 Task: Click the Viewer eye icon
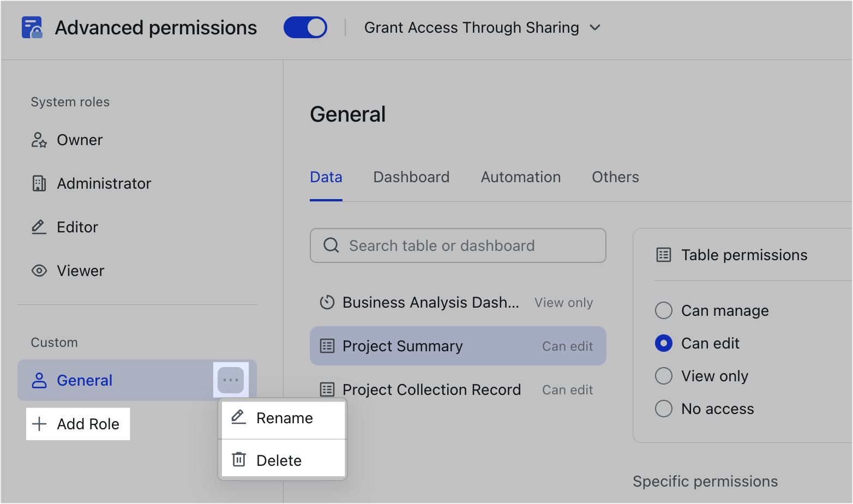[38, 271]
